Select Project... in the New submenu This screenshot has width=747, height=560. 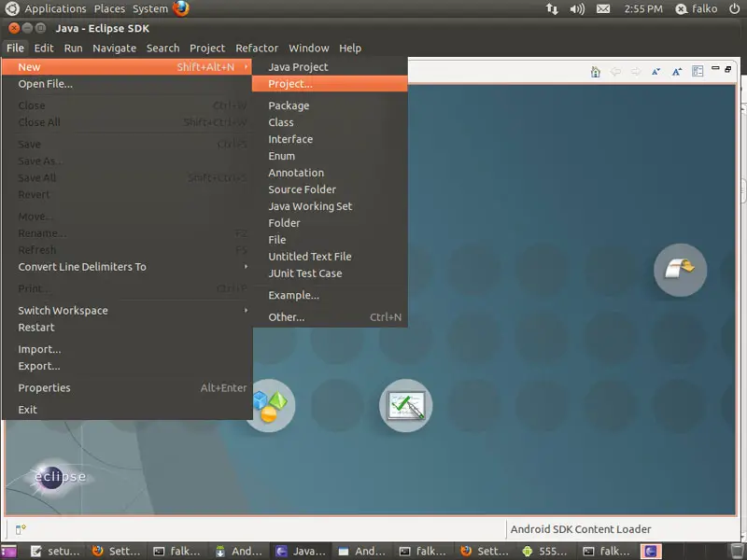tap(330, 84)
